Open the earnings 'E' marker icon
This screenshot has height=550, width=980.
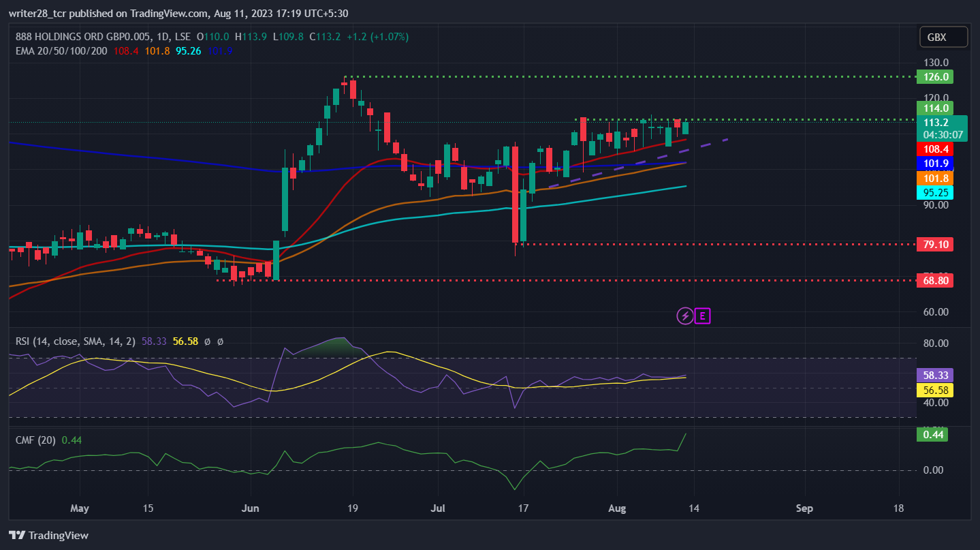(x=703, y=316)
